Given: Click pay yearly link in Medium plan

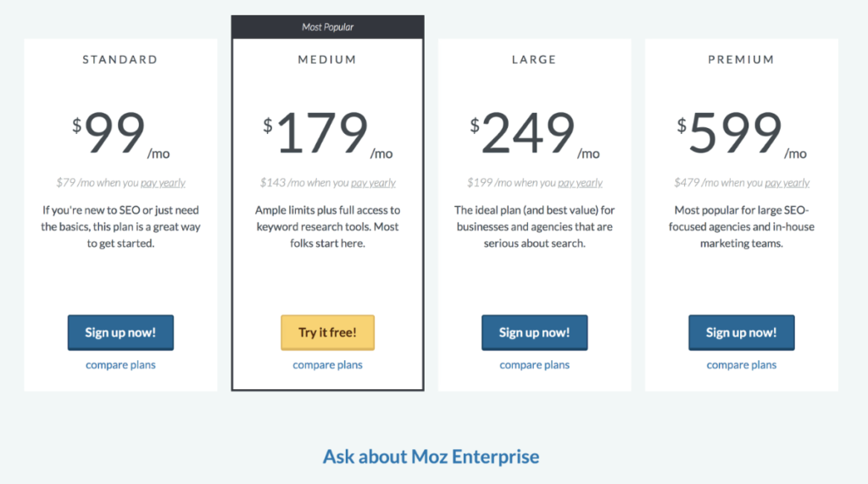Looking at the screenshot, I should [373, 183].
